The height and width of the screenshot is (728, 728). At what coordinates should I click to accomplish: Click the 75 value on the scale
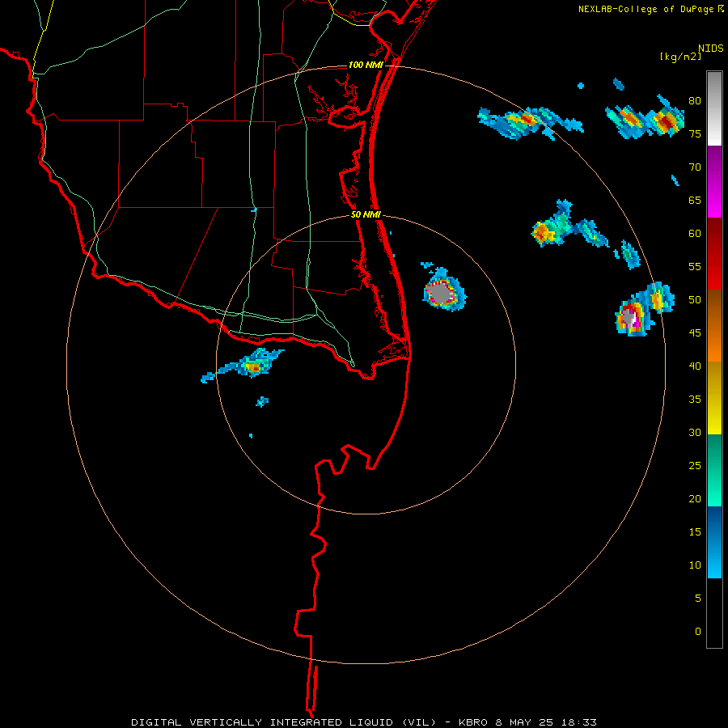(695, 133)
